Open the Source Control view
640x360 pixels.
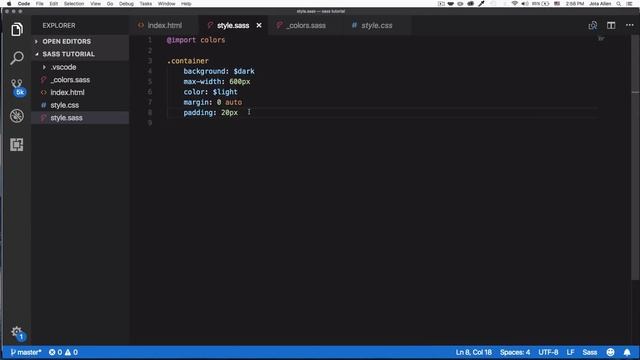(17, 87)
